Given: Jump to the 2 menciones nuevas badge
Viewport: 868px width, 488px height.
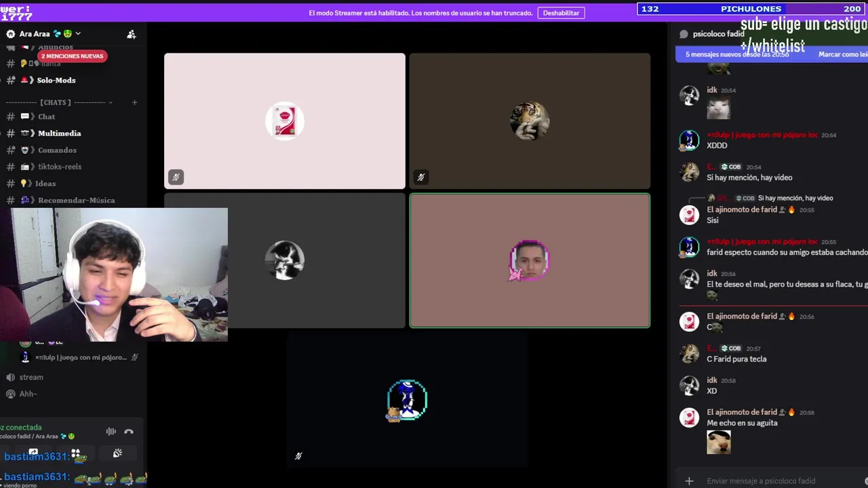Looking at the screenshot, I should coord(72,56).
